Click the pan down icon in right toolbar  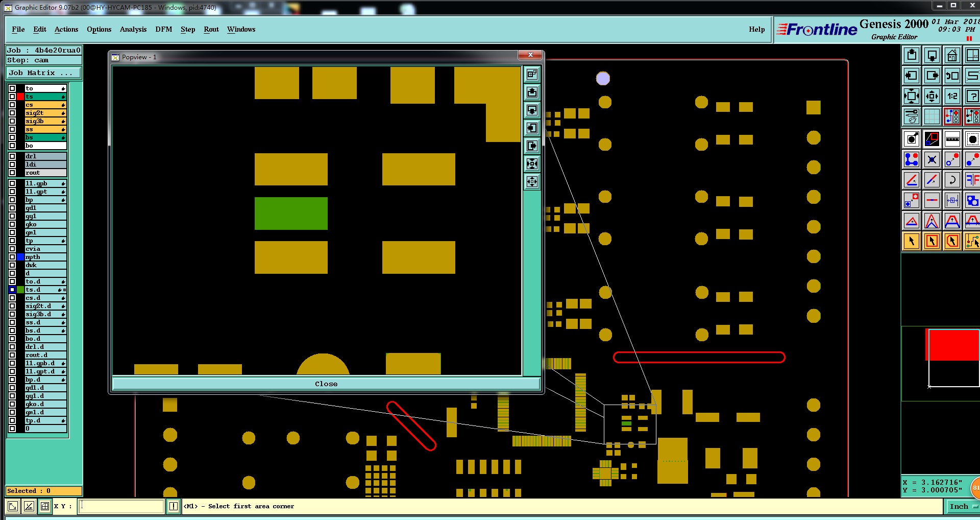click(x=932, y=55)
